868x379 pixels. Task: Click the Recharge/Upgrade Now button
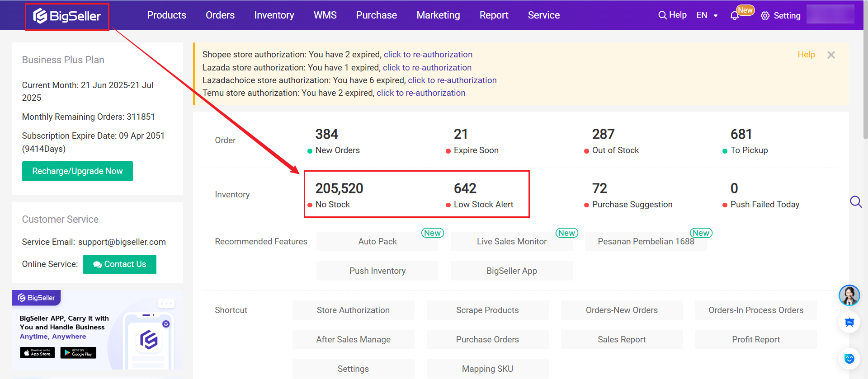tap(77, 171)
